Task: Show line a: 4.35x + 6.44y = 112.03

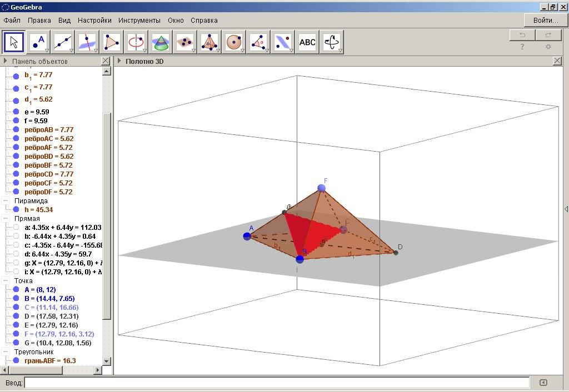Action: 16,227
